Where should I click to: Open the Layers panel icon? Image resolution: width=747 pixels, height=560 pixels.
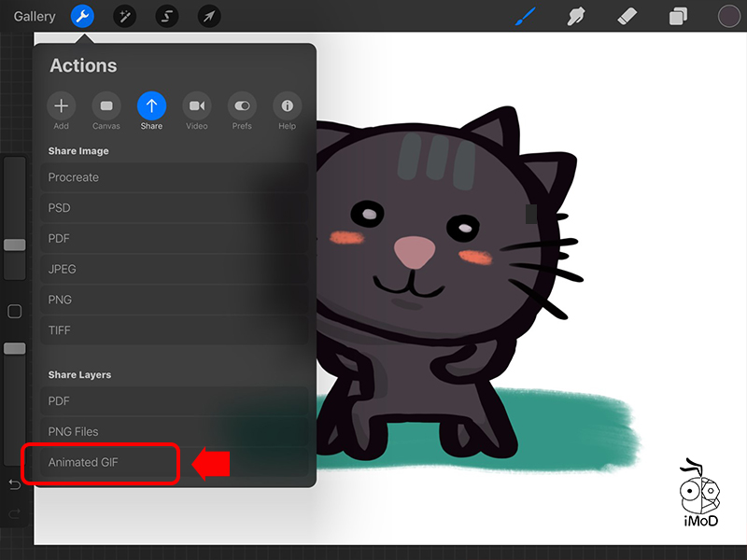pyautogui.click(x=678, y=16)
